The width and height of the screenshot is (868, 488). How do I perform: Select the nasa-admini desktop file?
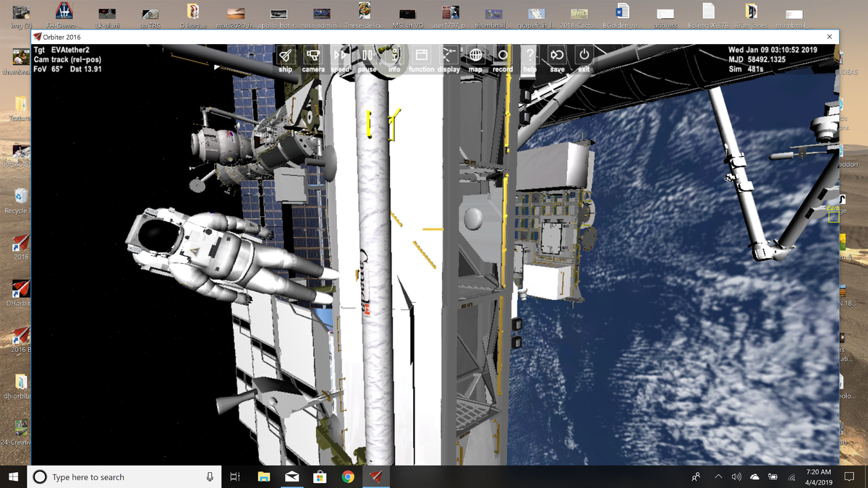tap(322, 16)
